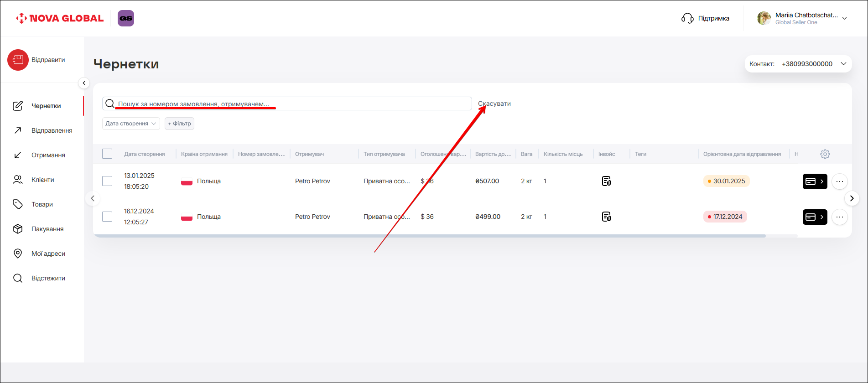Click the black payment button in first row
Screen dimensions: 868x383
pos(815,181)
